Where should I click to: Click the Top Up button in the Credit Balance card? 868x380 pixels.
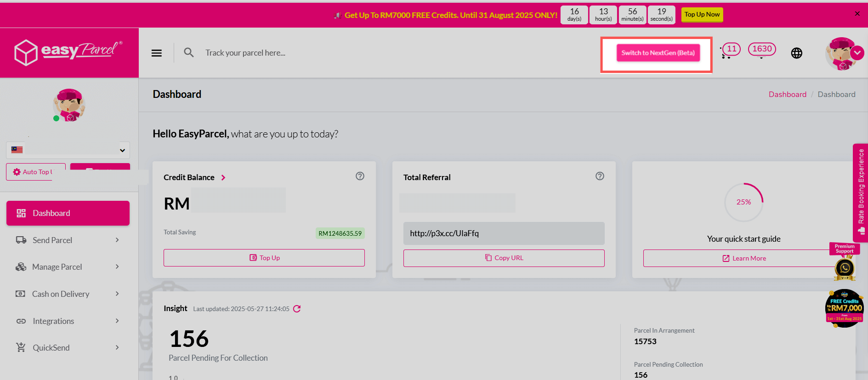coord(264,258)
